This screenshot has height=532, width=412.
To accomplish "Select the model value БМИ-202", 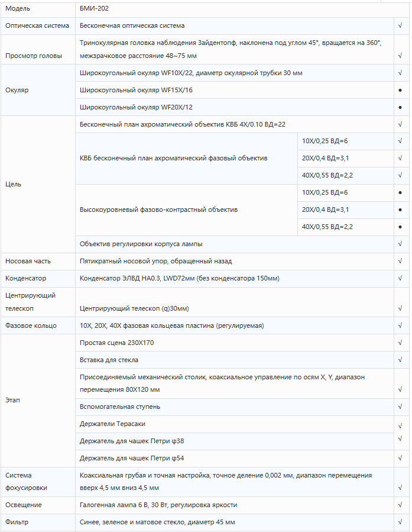I will tap(94, 9).
